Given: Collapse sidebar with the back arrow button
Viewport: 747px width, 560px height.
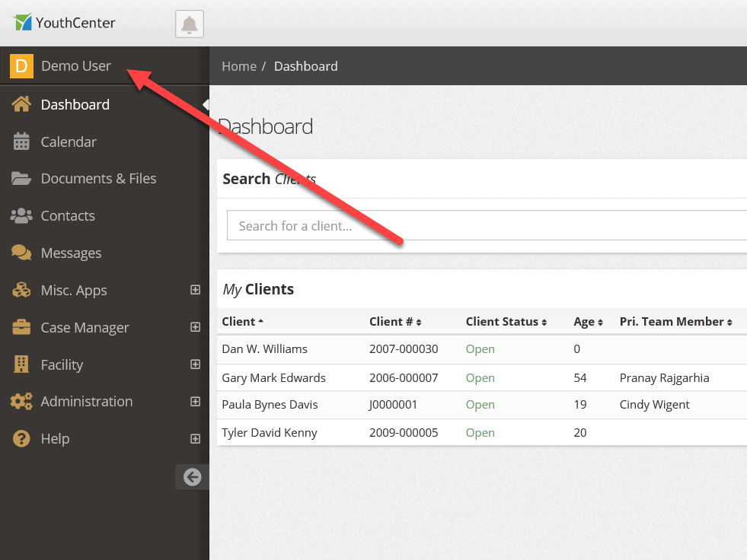Looking at the screenshot, I should [192, 476].
